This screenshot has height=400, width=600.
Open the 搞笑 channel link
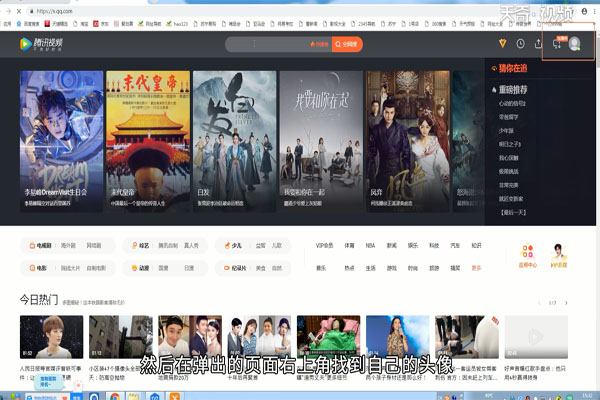coord(455,268)
